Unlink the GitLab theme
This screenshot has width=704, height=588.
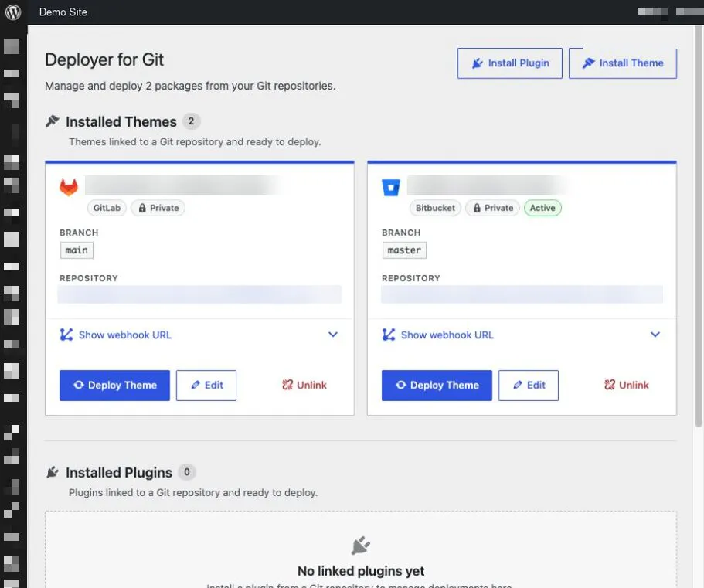(304, 385)
